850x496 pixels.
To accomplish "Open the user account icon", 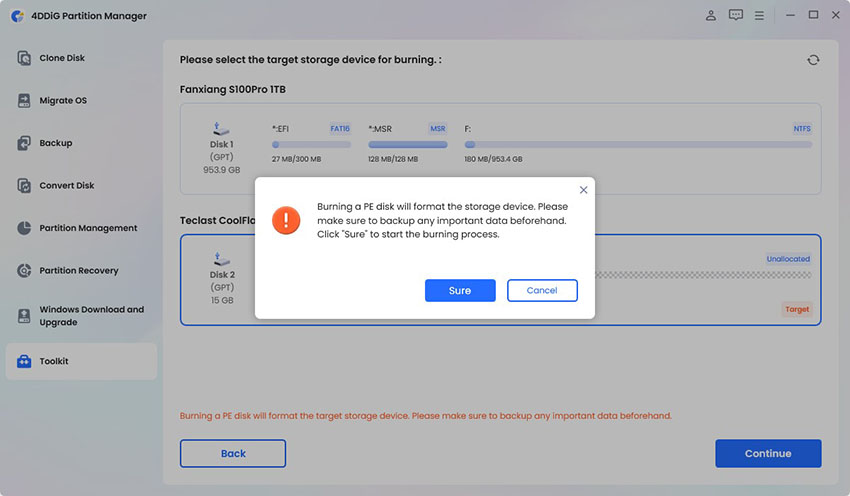I will tap(711, 15).
